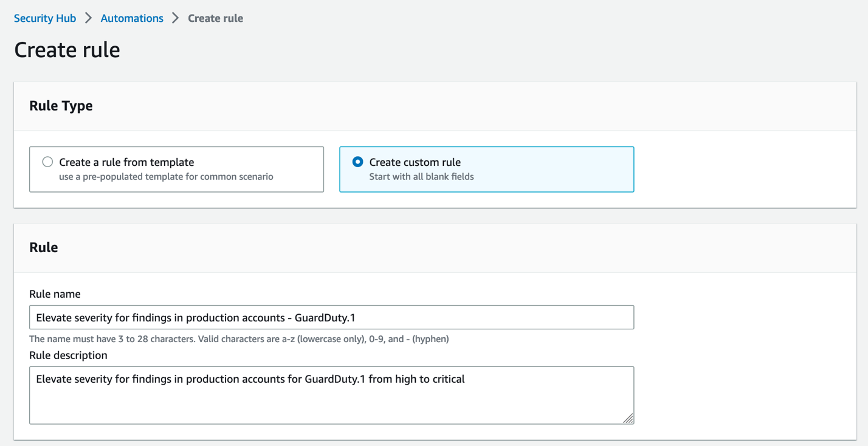Click the Create rule breadcrumb entry
Viewport: 868px width, 446px height.
click(x=215, y=18)
